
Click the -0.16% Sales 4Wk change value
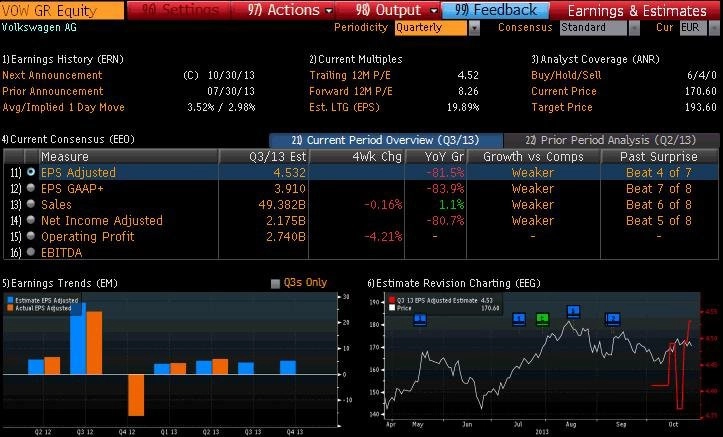tap(383, 205)
